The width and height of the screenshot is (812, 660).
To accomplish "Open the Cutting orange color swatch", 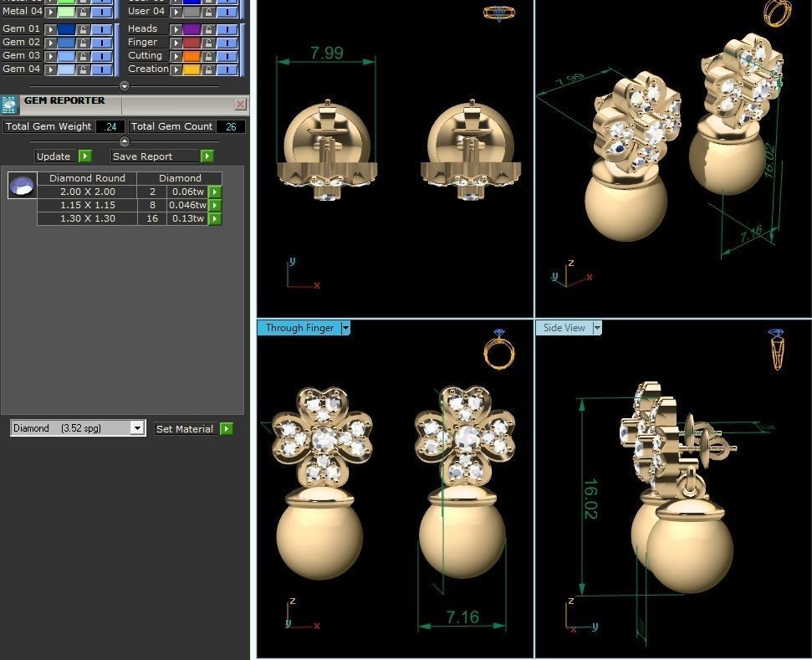I will [x=192, y=57].
